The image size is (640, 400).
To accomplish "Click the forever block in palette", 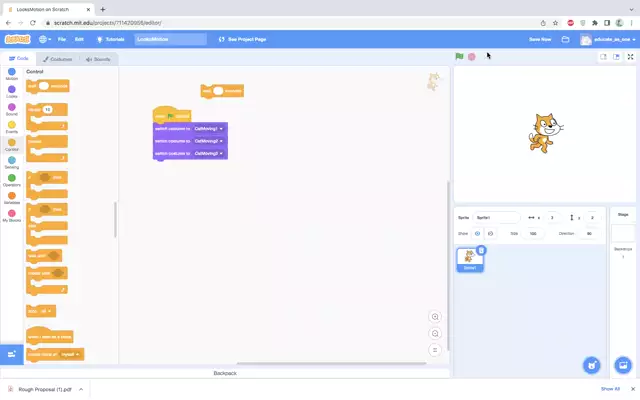I will [x=47, y=149].
